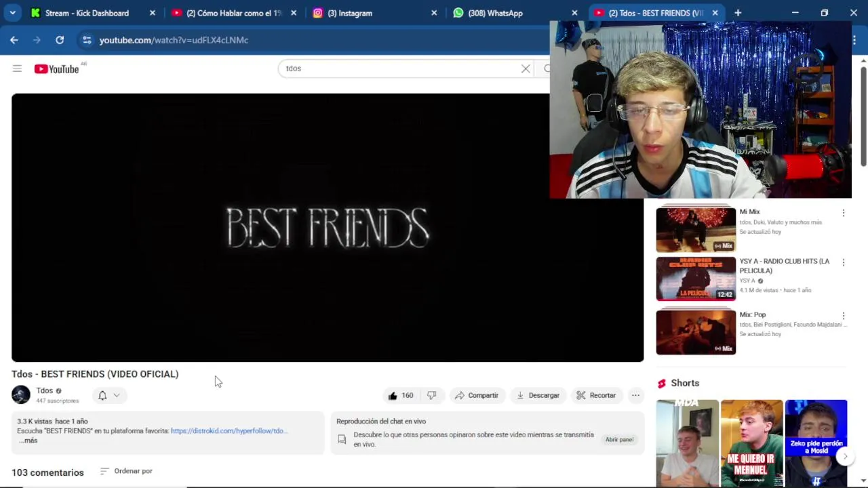Screen dimensions: 868x488
Task: Open Mi Mix playlist thumbnail
Action: [696, 230]
